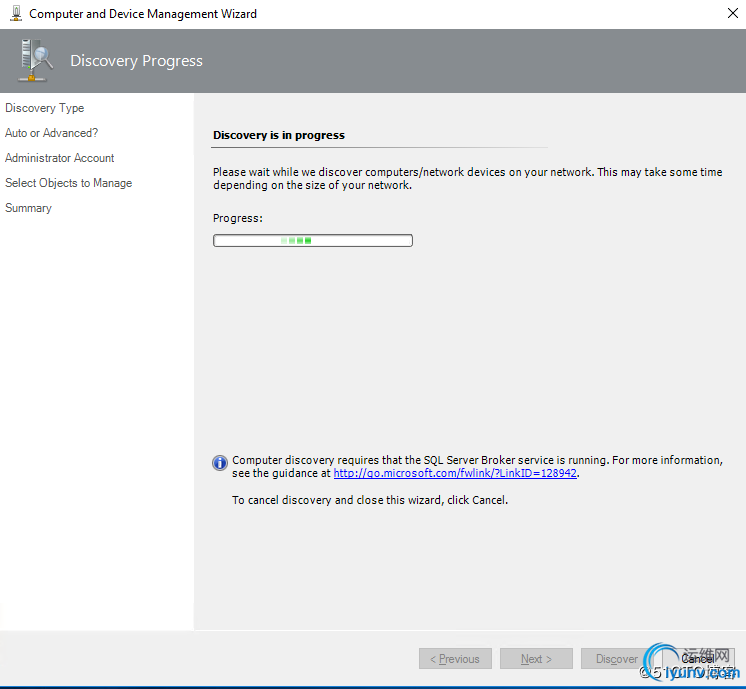Viewport: 746px width, 689px height.
Task: Go to Administrator Account step
Action: [x=59, y=158]
